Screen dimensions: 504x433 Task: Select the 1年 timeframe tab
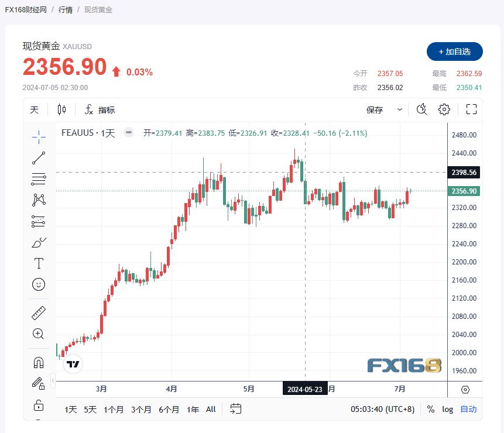click(x=192, y=410)
